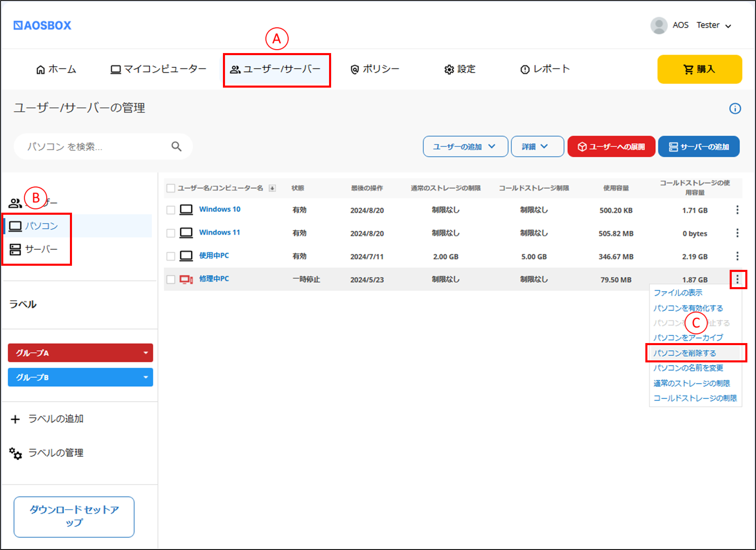Screen dimensions: 756x550
Task: Open the three-dot menu for Windows 11
Action: pyautogui.click(x=737, y=233)
